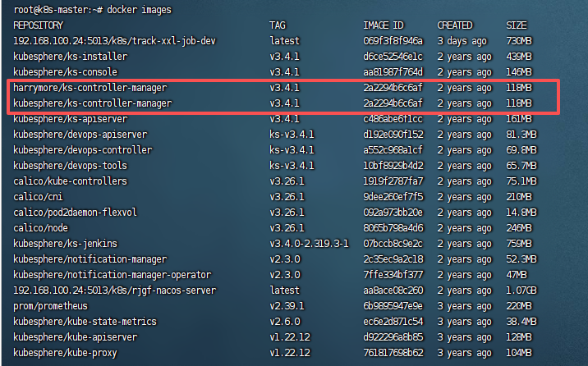Click the '3 days ago' created value
Viewport: 588px width, 366px height.
[x=462, y=41]
